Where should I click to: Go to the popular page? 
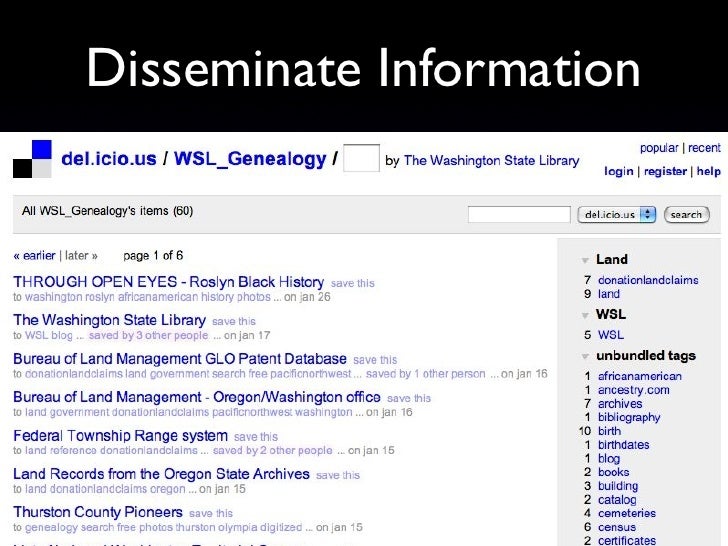[659, 148]
